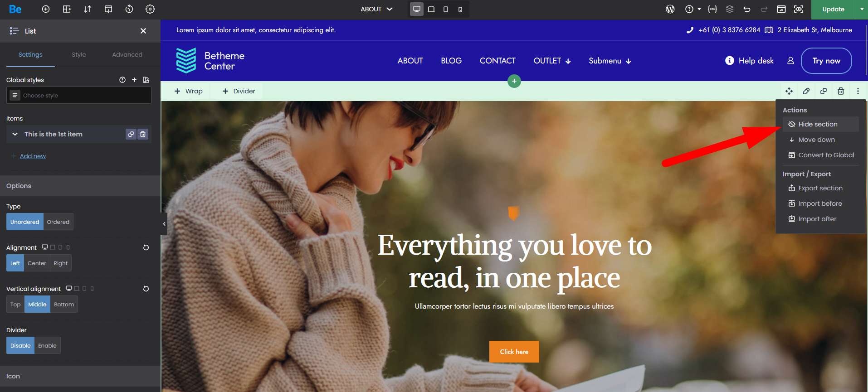Enable the Divider option
Image resolution: width=868 pixels, height=392 pixels.
pos(47,346)
